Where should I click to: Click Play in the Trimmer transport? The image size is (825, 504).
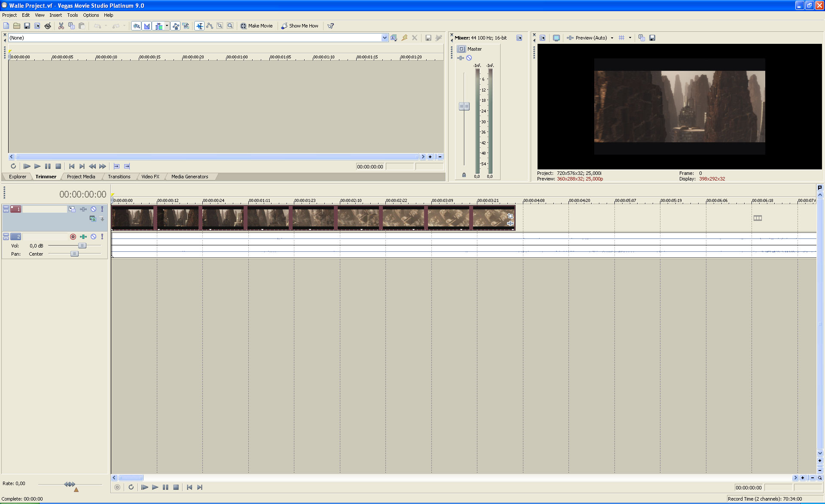pyautogui.click(x=37, y=166)
